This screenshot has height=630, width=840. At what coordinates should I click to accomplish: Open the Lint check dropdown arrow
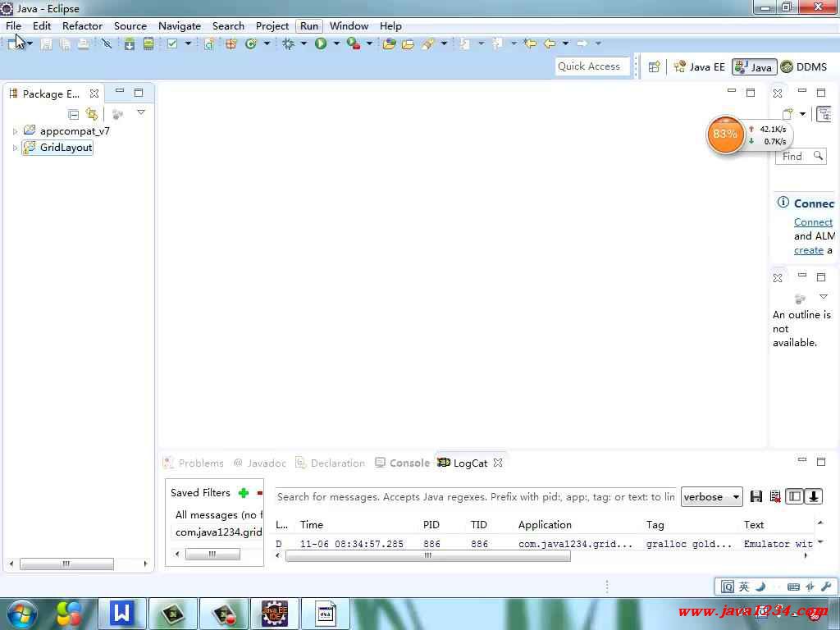coord(188,44)
